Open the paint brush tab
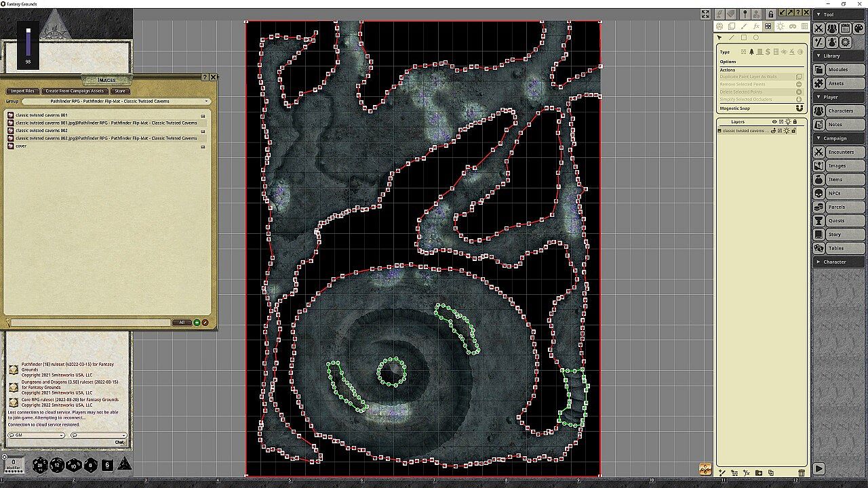The image size is (868, 488). point(744,26)
